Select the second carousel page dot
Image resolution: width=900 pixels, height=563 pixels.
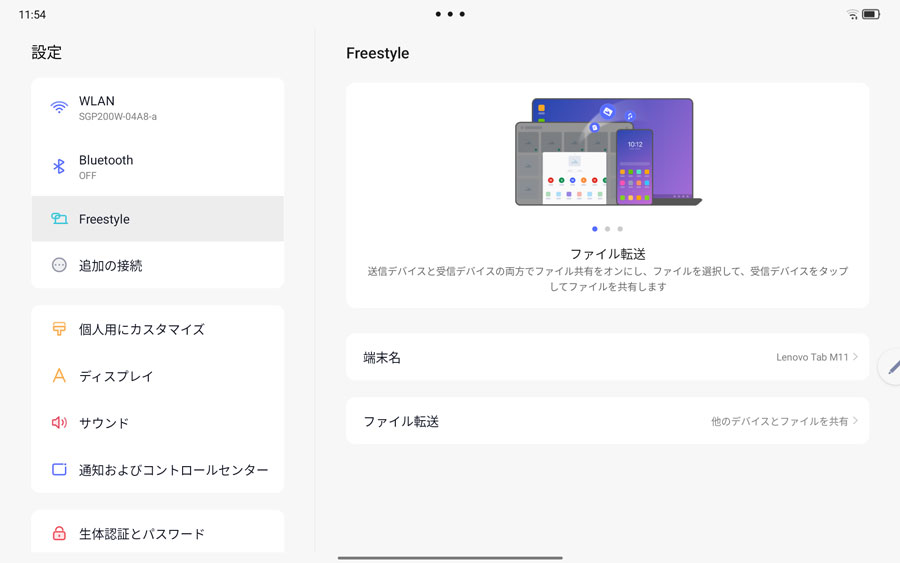coord(607,229)
